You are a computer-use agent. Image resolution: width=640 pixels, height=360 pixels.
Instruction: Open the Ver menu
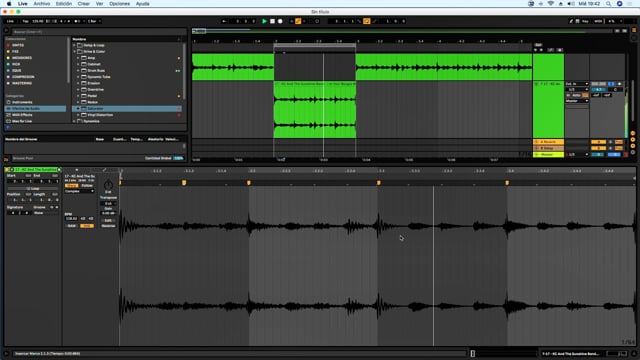99,4
